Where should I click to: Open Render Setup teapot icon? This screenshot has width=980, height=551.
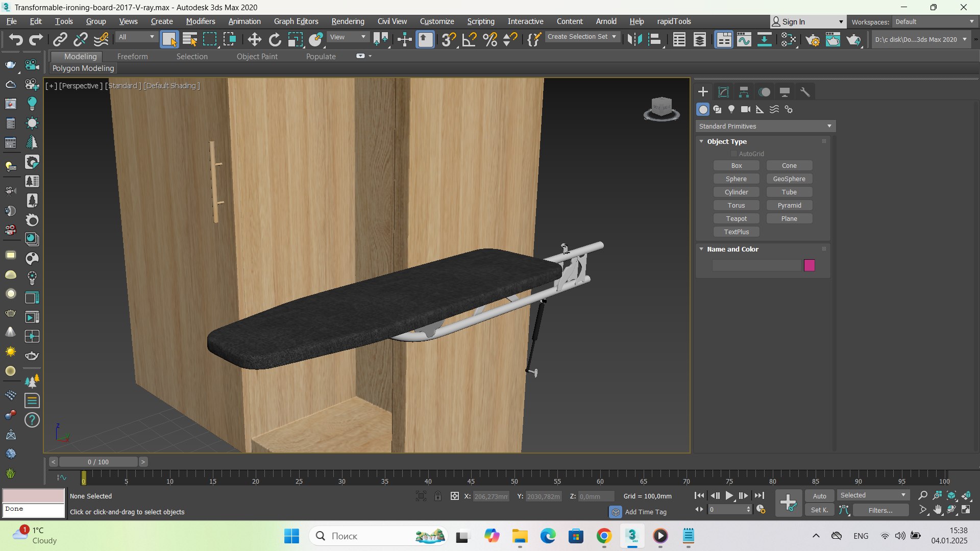(812, 39)
